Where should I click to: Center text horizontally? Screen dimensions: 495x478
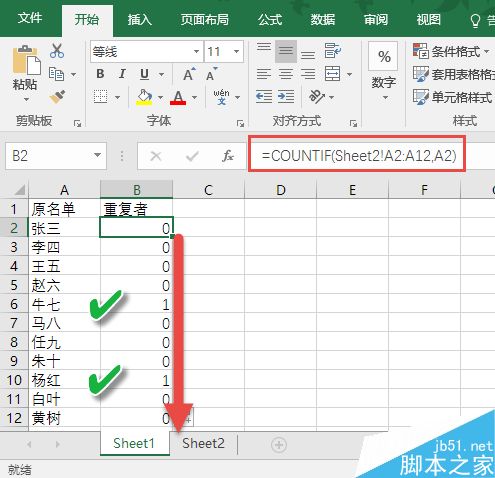[286, 74]
